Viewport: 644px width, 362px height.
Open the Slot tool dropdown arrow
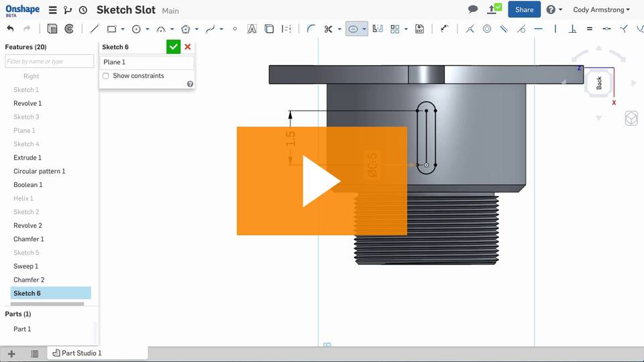pos(364,29)
